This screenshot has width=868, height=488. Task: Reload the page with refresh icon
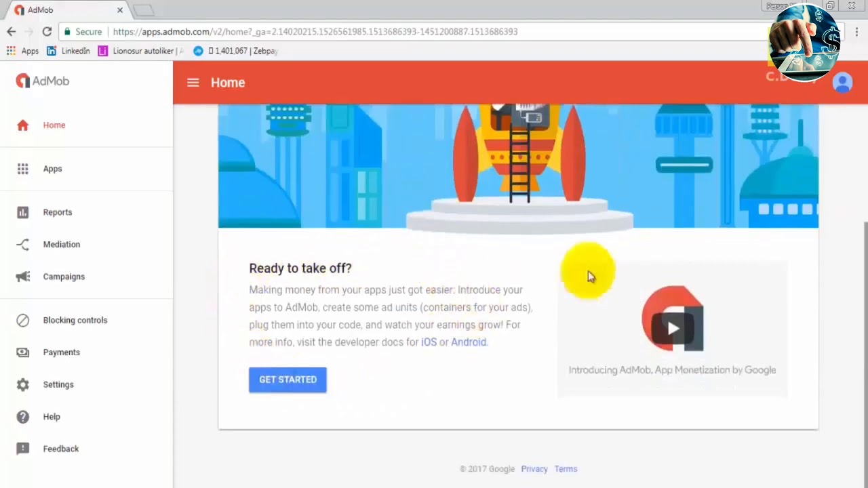coord(47,32)
